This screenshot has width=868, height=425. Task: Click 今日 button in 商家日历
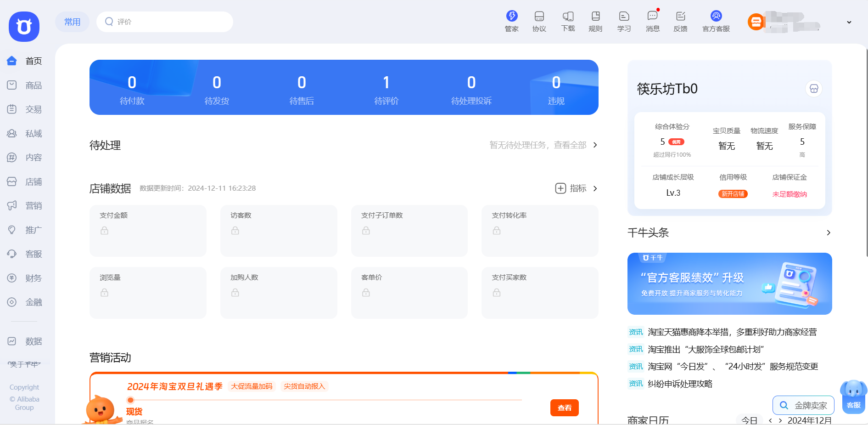coord(749,420)
